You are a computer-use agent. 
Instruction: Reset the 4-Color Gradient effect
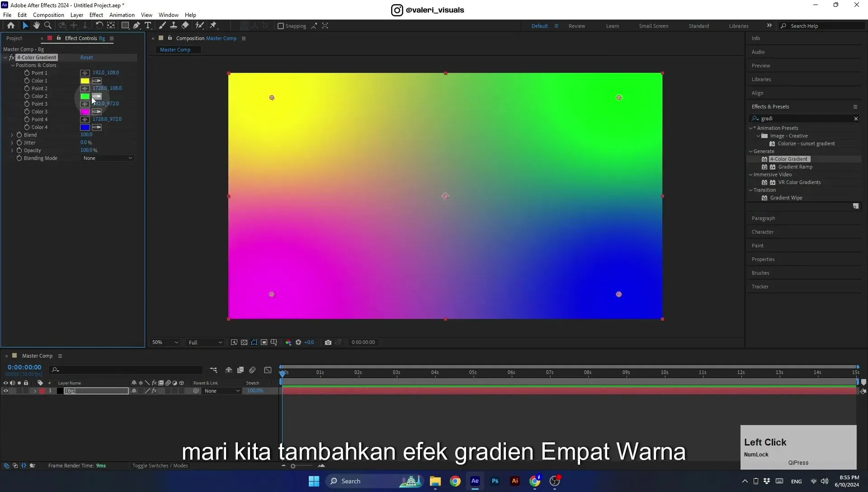tap(87, 57)
